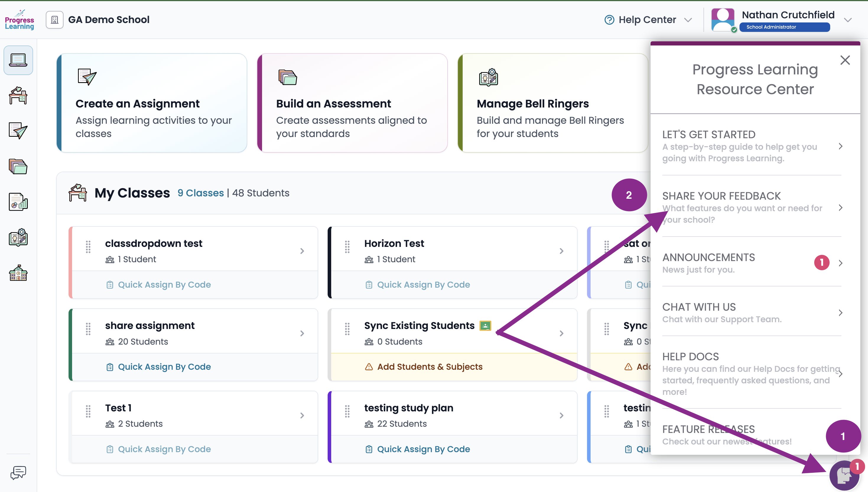Open Help Docs section
Screen dimensions: 868x492
tap(751, 374)
